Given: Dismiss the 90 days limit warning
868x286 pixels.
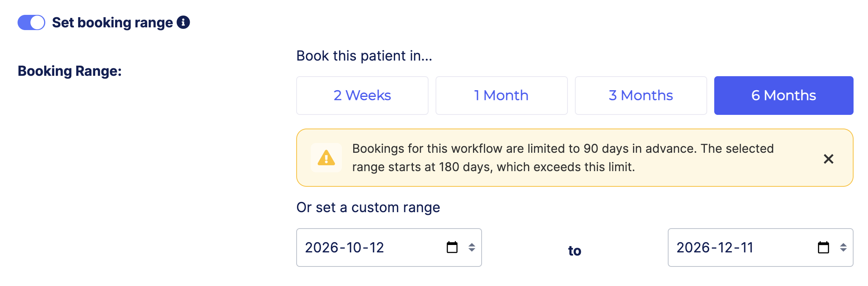Looking at the screenshot, I should (x=828, y=159).
